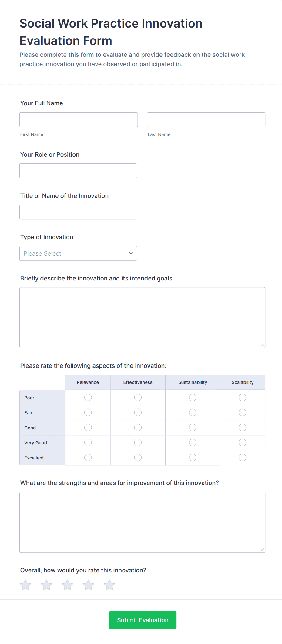282x644 pixels.
Task: Click the strengths and improvement text area
Action: click(142, 522)
